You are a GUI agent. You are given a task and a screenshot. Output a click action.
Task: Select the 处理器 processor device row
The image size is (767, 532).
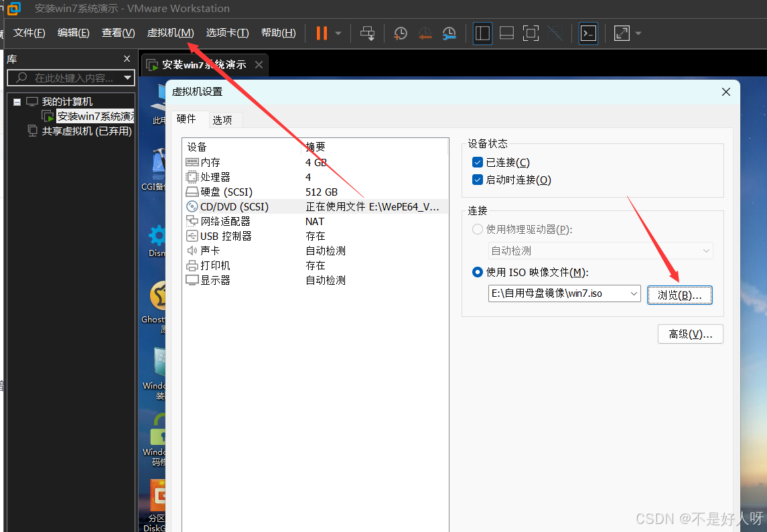tap(315, 177)
